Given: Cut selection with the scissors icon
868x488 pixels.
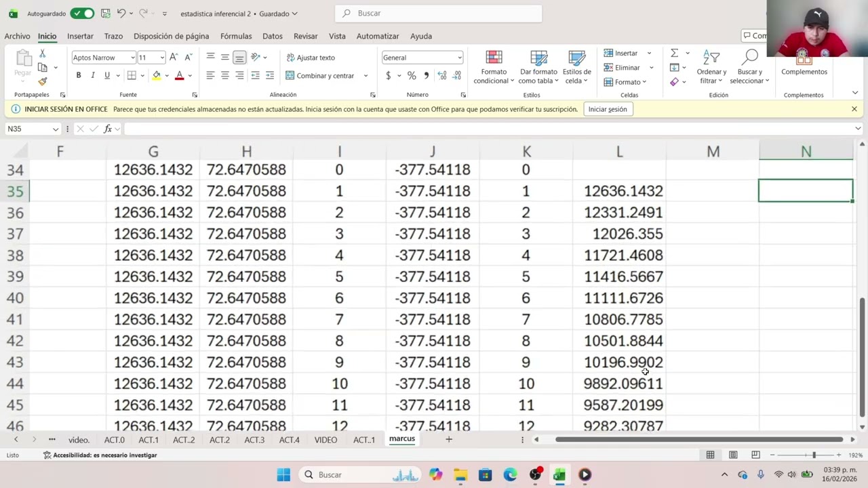Looking at the screenshot, I should 42,53.
